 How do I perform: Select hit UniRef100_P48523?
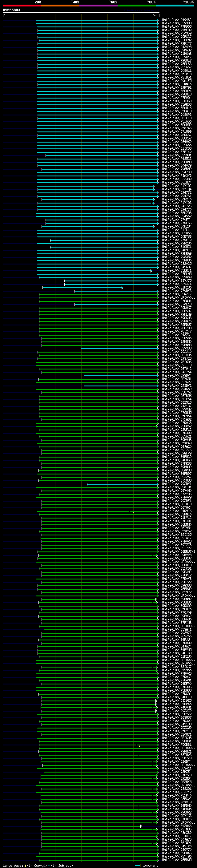[x=177, y=159]
